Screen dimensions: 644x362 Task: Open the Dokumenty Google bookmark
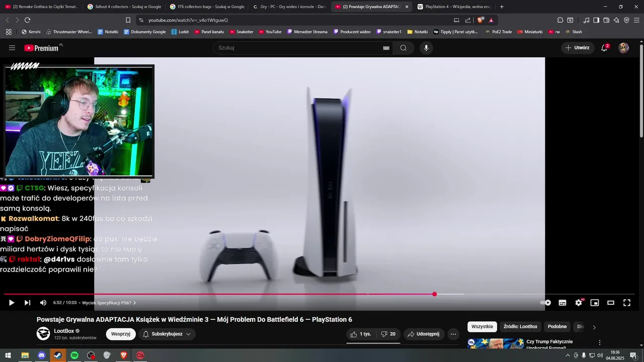coord(145,32)
